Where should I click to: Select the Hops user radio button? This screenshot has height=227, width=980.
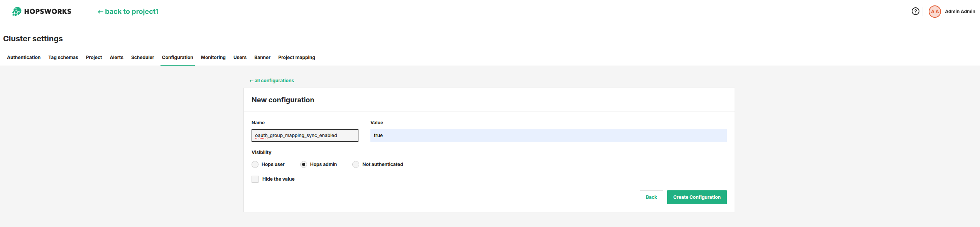255,164
